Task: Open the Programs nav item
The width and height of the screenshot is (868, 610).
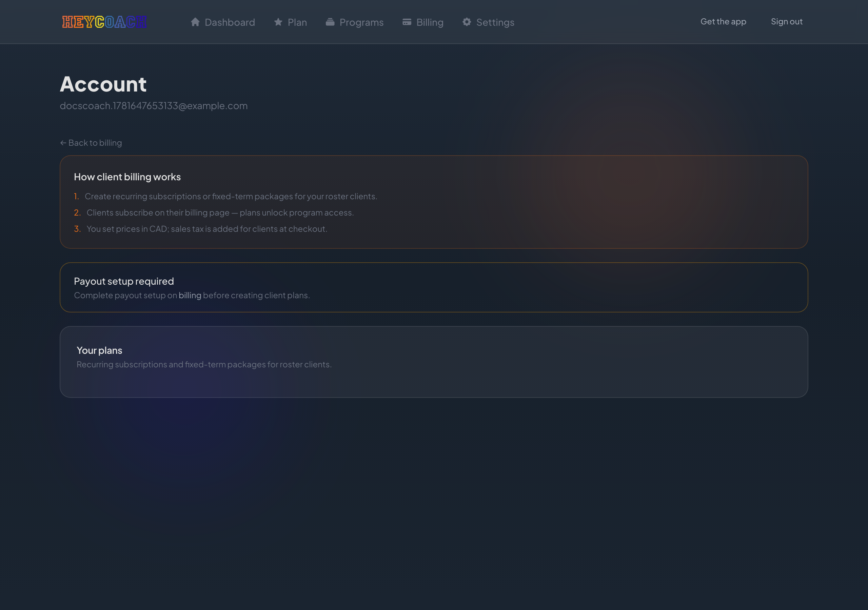Action: point(355,22)
